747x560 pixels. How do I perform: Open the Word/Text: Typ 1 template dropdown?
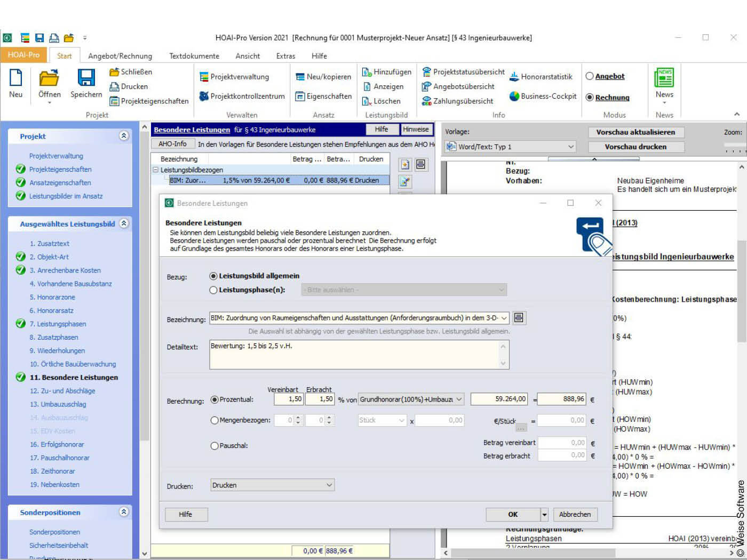pos(570,146)
